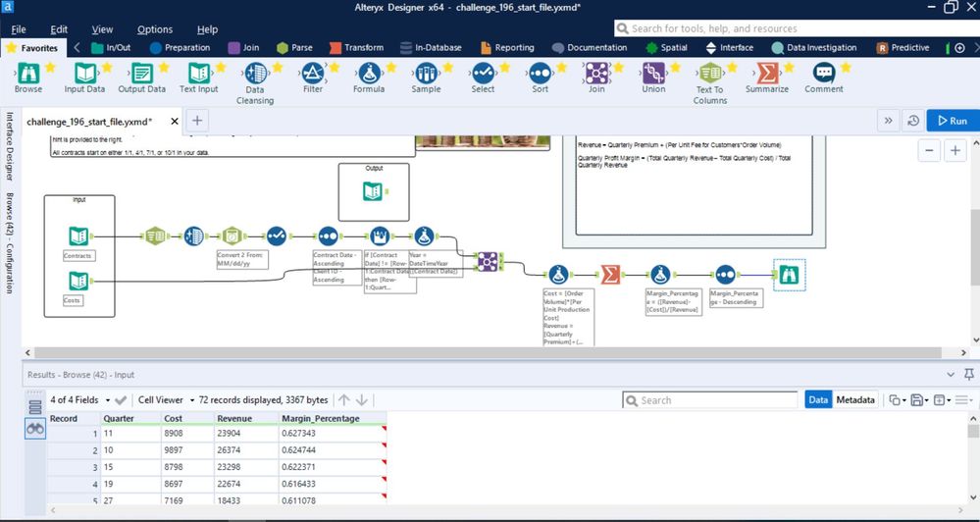This screenshot has width=980, height=522.
Task: Switch to the Transform tool category
Action: [356, 47]
